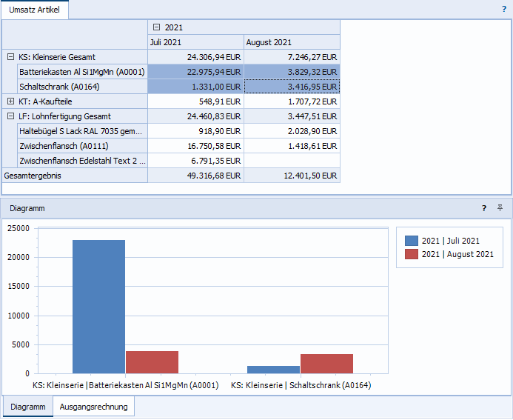Collapse the LF: Lohnfertigung Gesamt row
513x420 pixels.
pyautogui.click(x=10, y=116)
